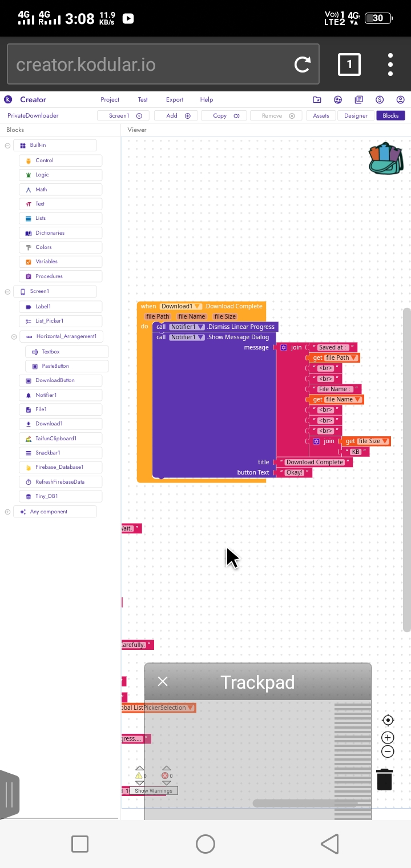The width and height of the screenshot is (411, 868).
Task: Open the Assets button
Action: coord(321,115)
